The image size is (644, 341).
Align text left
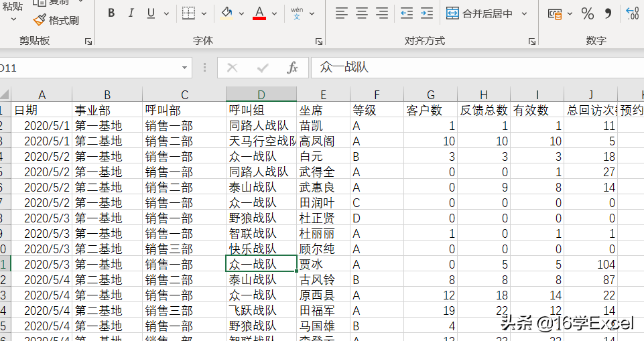coord(341,13)
